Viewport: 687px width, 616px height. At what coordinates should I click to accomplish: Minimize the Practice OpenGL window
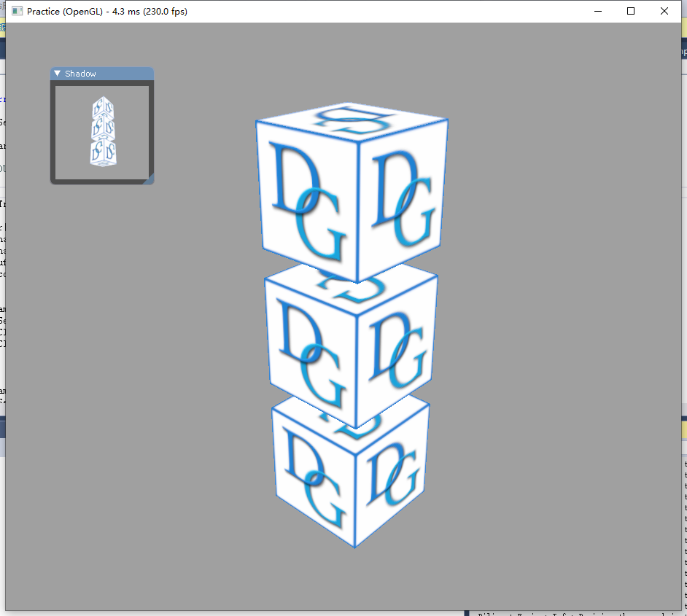[598, 11]
